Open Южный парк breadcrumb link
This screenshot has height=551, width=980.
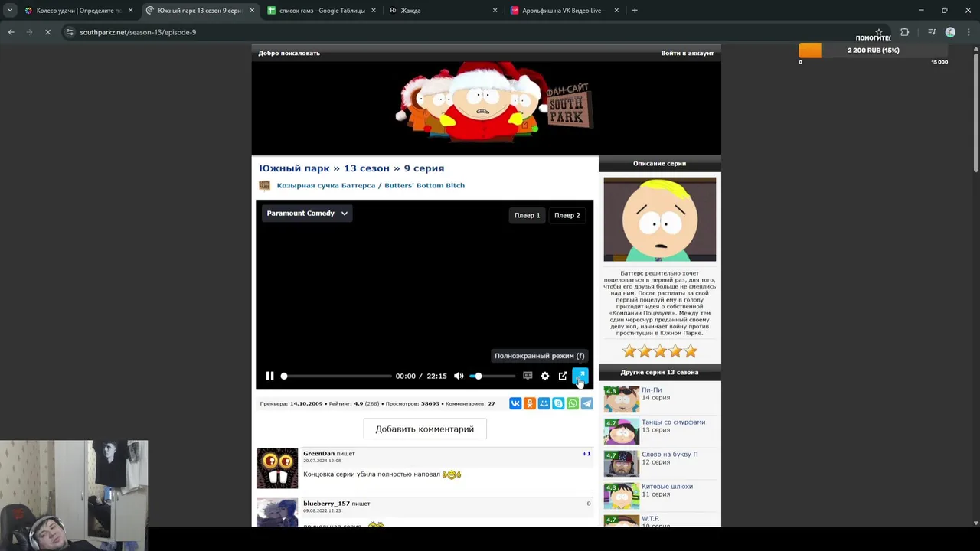tap(294, 168)
